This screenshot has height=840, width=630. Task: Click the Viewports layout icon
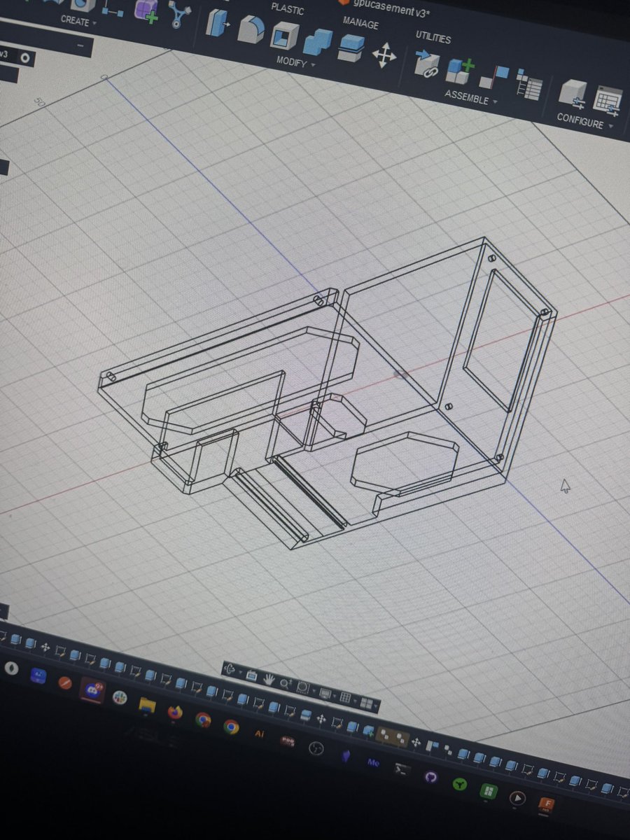click(367, 703)
